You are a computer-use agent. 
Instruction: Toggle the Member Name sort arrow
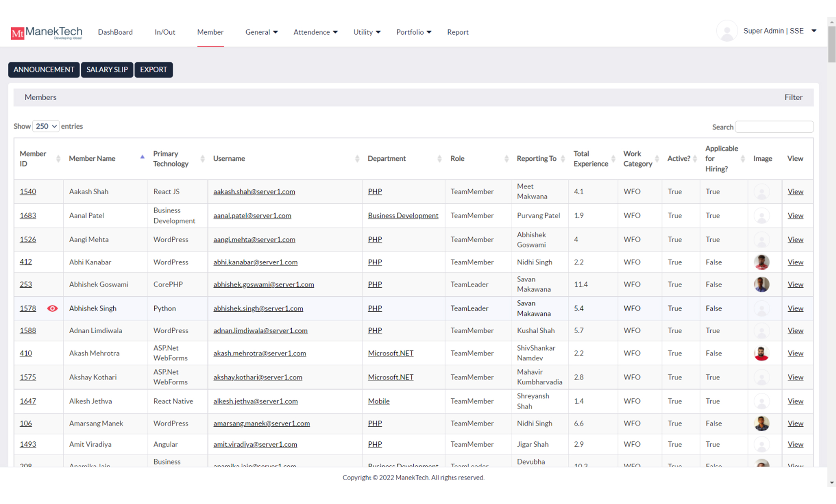142,157
